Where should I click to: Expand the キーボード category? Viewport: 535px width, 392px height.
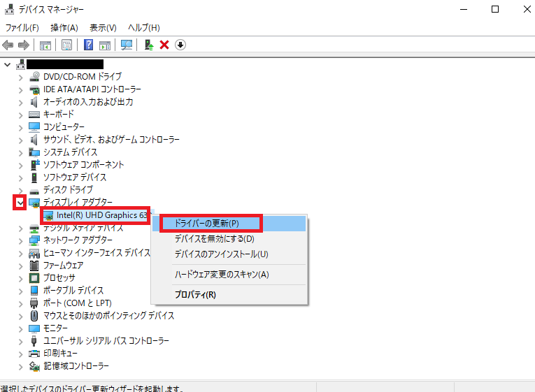[20, 115]
